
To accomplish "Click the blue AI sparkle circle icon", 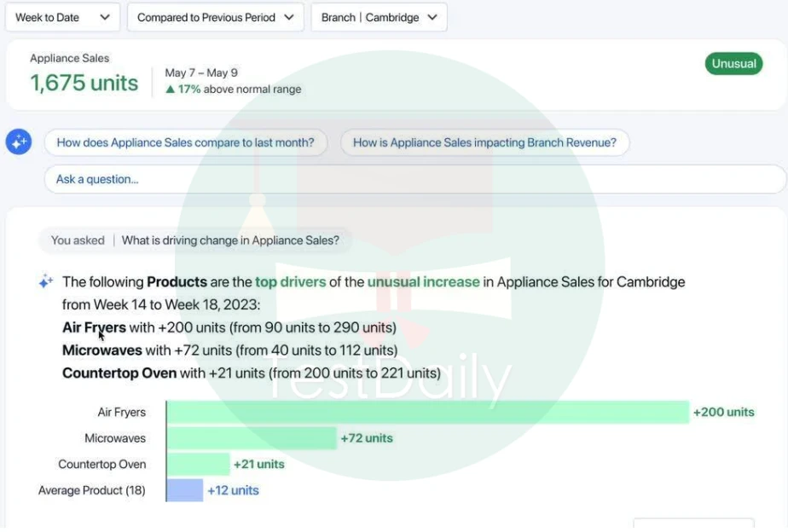I will coord(19,142).
